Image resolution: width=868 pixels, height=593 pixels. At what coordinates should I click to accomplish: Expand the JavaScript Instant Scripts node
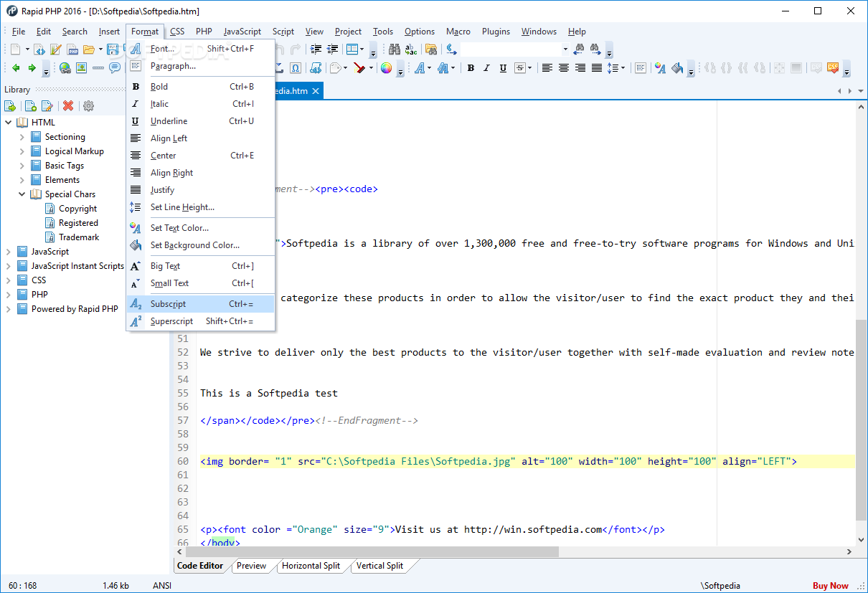[9, 266]
